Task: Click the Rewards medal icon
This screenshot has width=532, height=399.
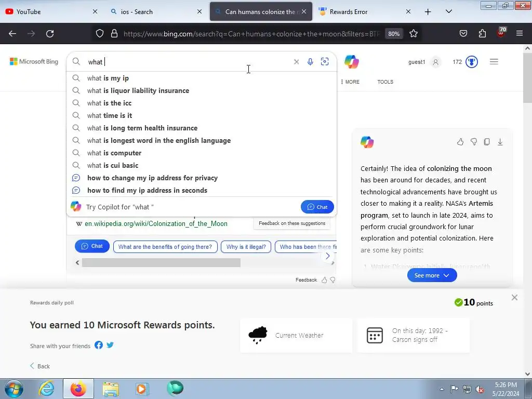Action: pyautogui.click(x=472, y=62)
